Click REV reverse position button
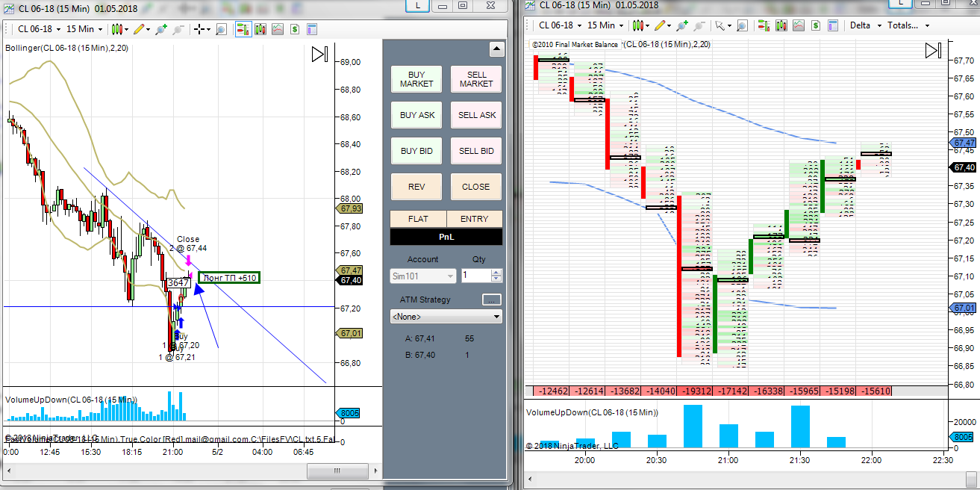The image size is (980, 490). pyautogui.click(x=416, y=187)
